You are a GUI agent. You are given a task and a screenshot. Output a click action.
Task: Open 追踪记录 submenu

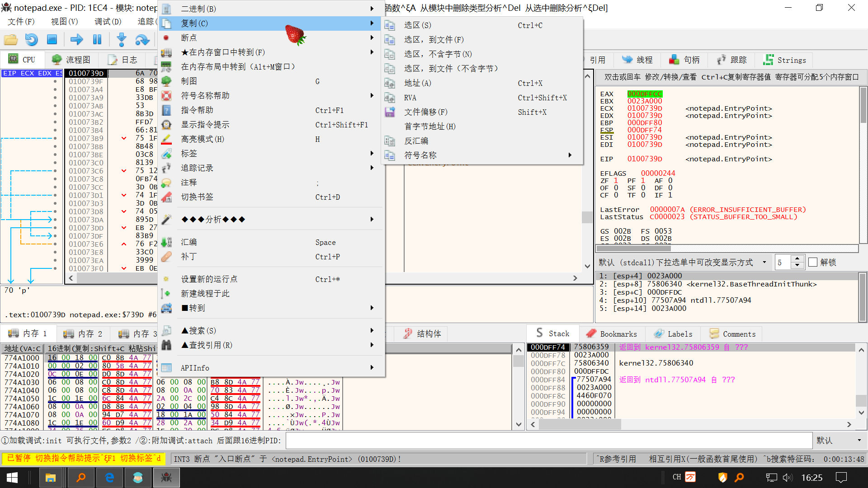[x=271, y=168]
